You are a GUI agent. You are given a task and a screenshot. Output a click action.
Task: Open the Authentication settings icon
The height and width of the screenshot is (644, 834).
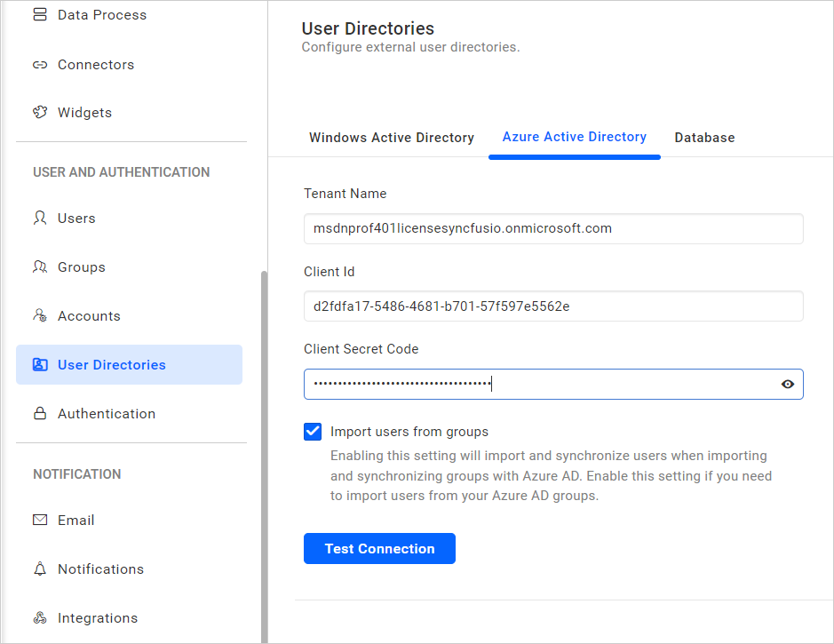[40, 413]
